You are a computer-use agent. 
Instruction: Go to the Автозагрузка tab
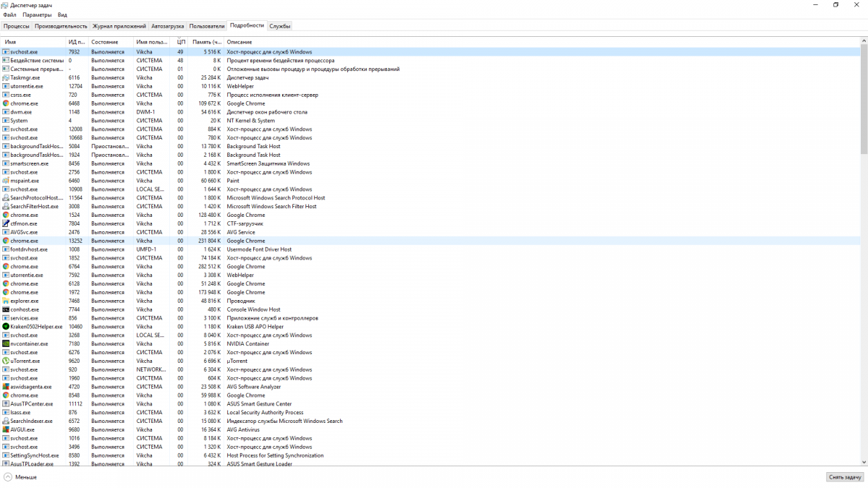pos(168,26)
